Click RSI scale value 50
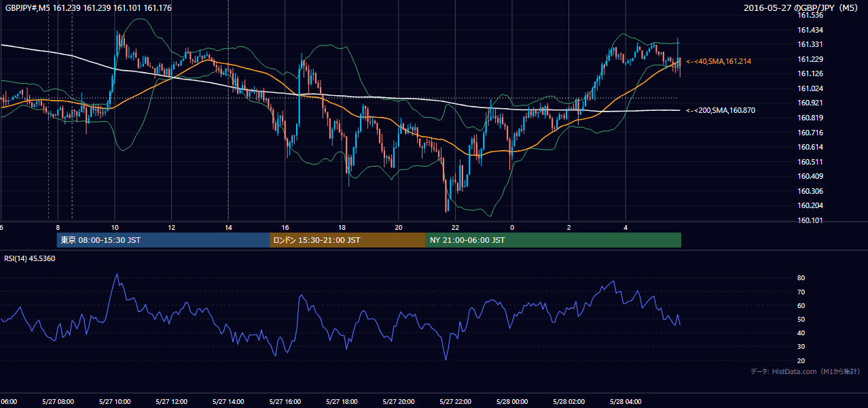Screen dimensions: 868x408 pyautogui.click(x=801, y=319)
